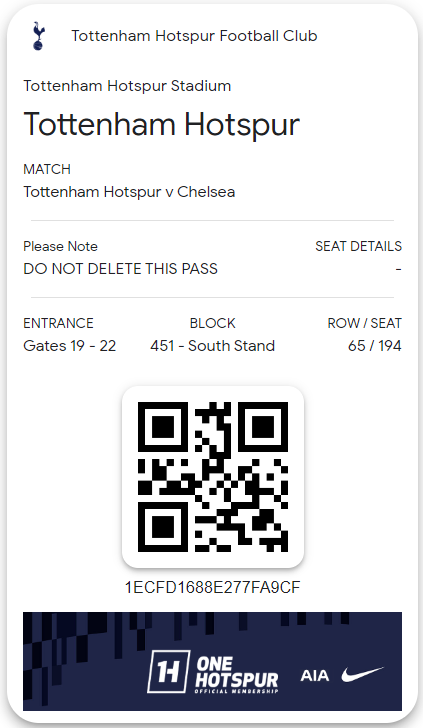Image resolution: width=423 pixels, height=728 pixels.
Task: Click the AIA sponsor logo
Action: [315, 676]
